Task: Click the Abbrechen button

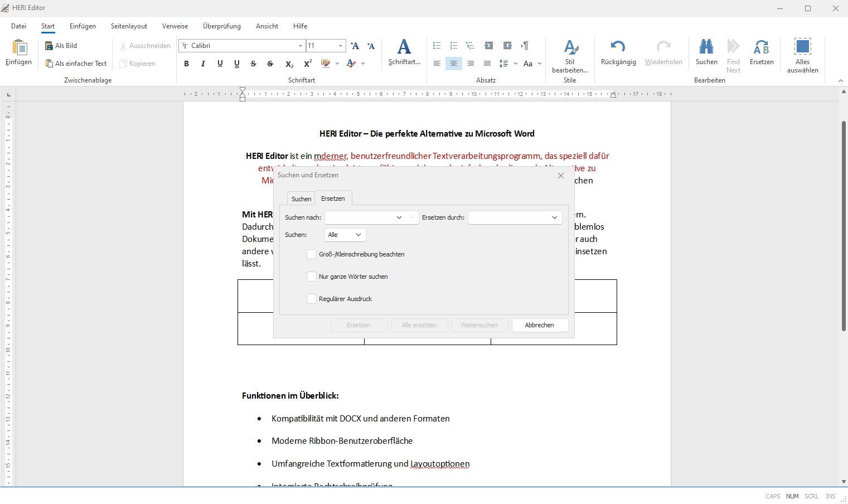Action: pos(540,325)
